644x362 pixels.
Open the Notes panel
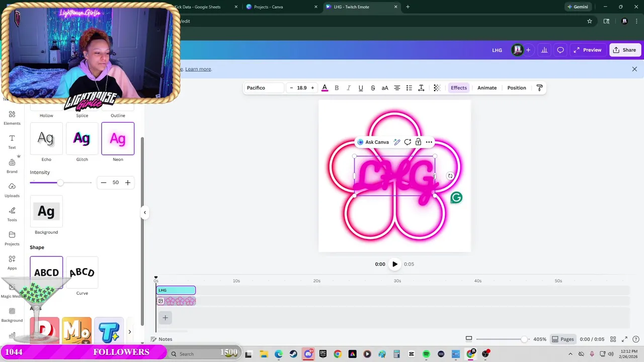(162, 339)
